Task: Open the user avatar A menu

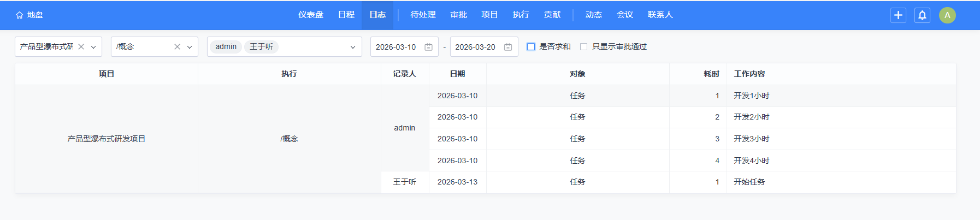Action: (947, 15)
